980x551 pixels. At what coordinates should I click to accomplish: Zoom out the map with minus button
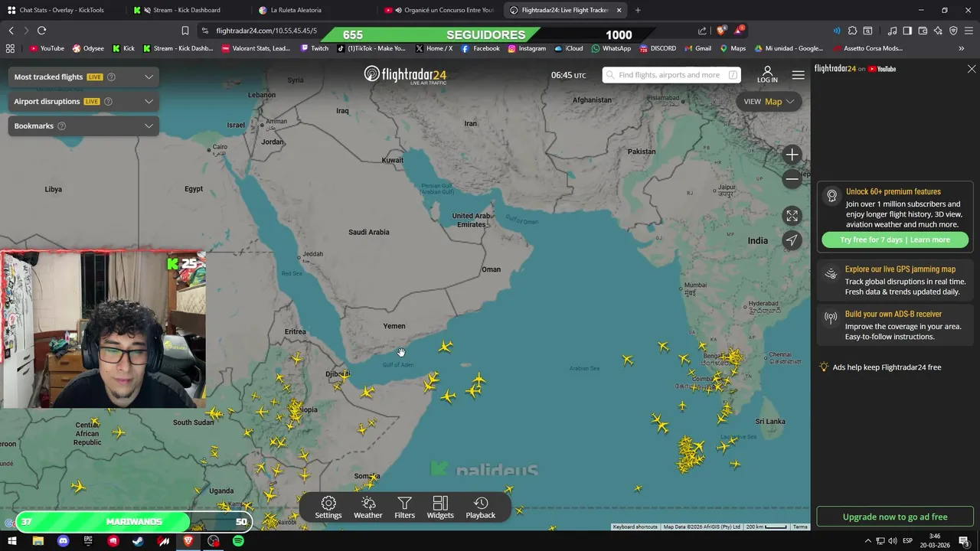[792, 179]
